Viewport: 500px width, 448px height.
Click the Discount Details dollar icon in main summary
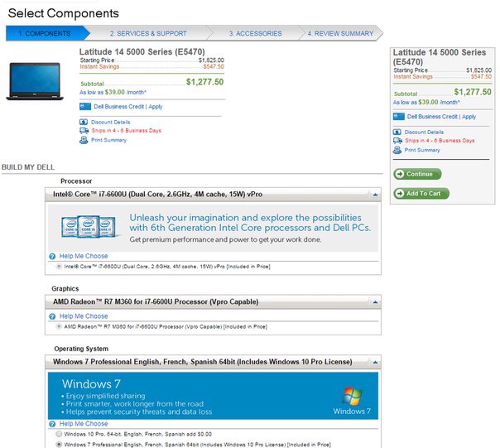pos(84,122)
